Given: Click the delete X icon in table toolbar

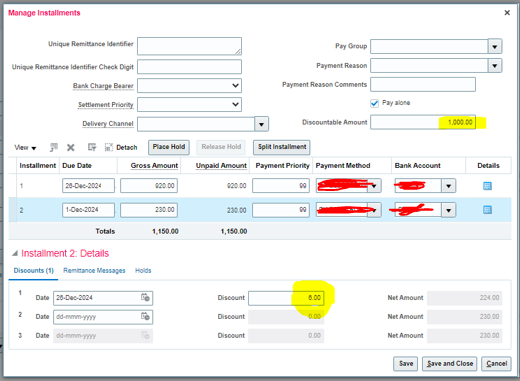Looking at the screenshot, I should (71, 147).
